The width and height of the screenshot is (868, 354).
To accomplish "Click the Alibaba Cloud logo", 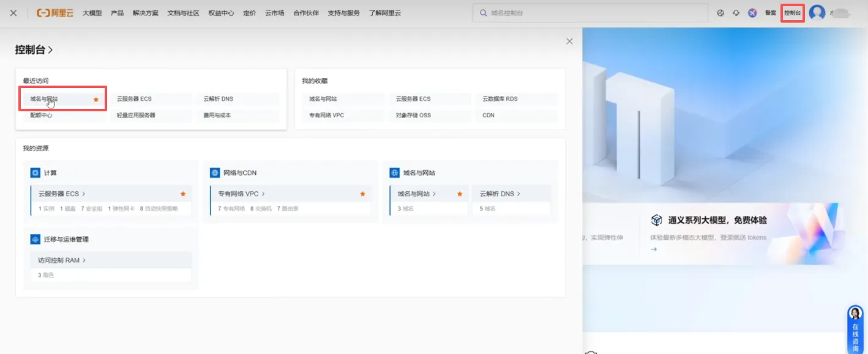I will point(56,13).
